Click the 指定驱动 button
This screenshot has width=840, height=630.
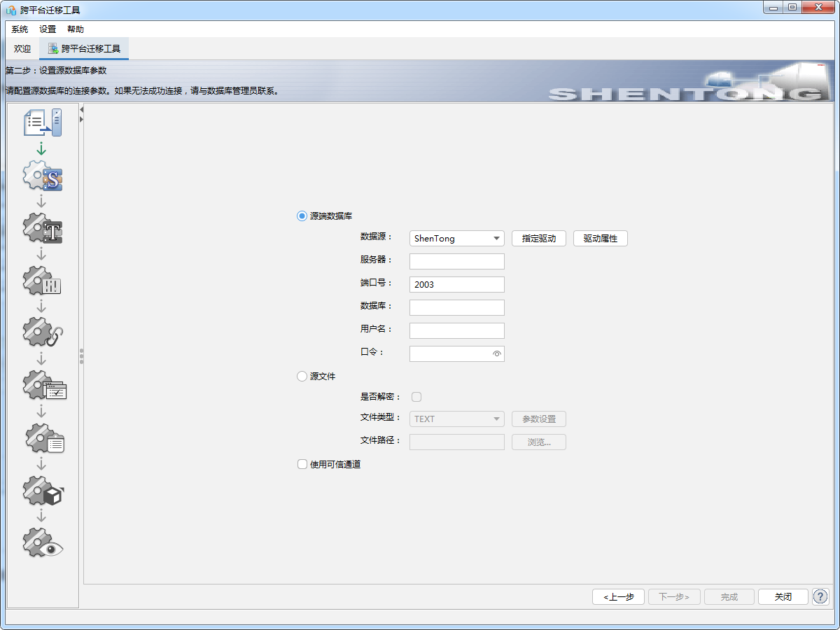pyautogui.click(x=538, y=239)
